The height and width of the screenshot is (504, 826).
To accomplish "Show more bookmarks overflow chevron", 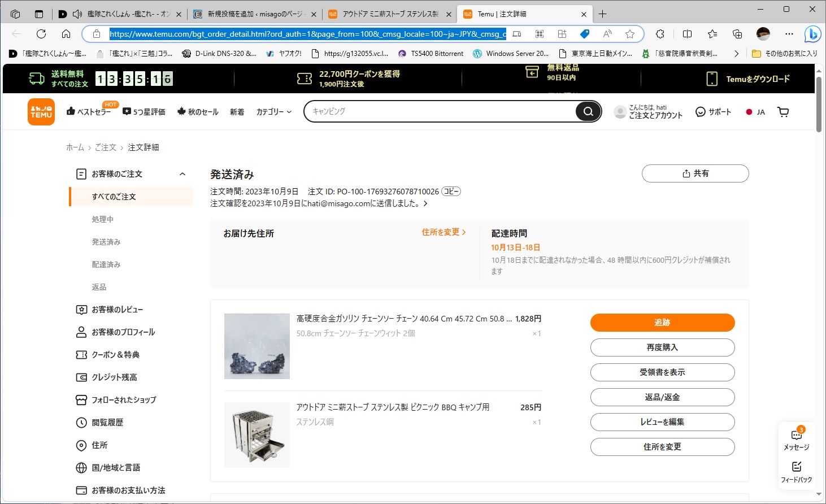I will pos(736,54).
